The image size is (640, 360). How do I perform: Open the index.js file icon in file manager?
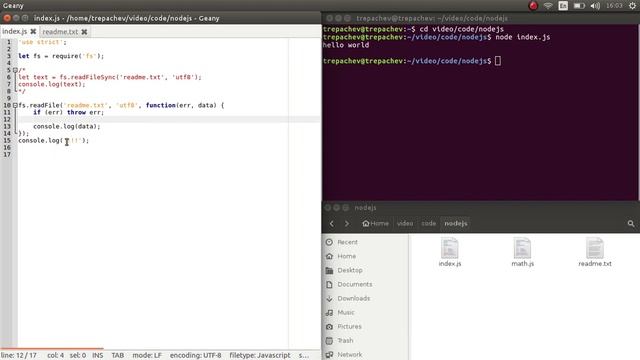450,252
